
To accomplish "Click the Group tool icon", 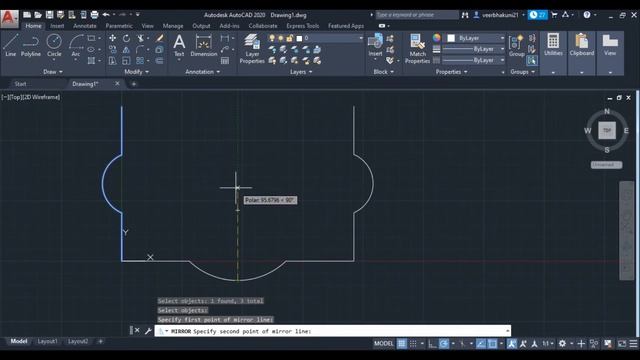I will click(516, 45).
